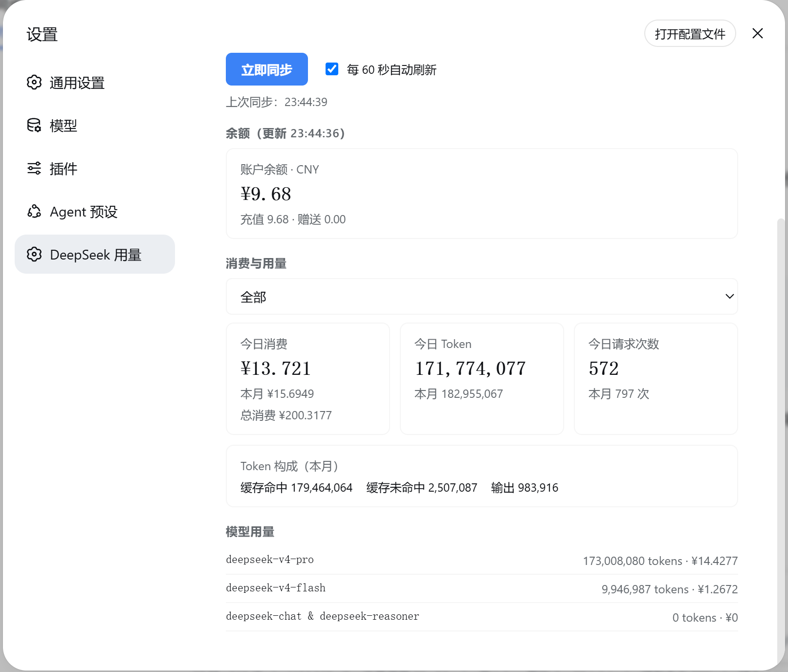Click the 171,774,077 today token value
The width and height of the screenshot is (788, 672).
pos(470,369)
